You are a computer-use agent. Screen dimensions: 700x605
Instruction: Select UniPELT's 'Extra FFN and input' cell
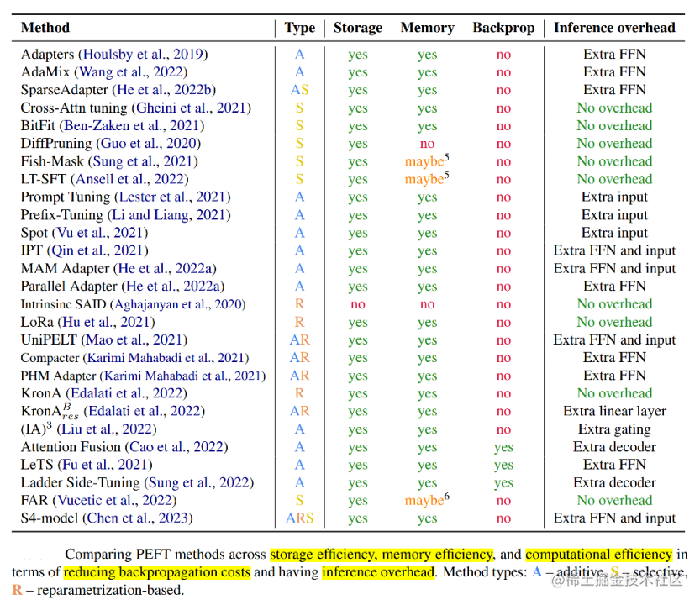[614, 340]
